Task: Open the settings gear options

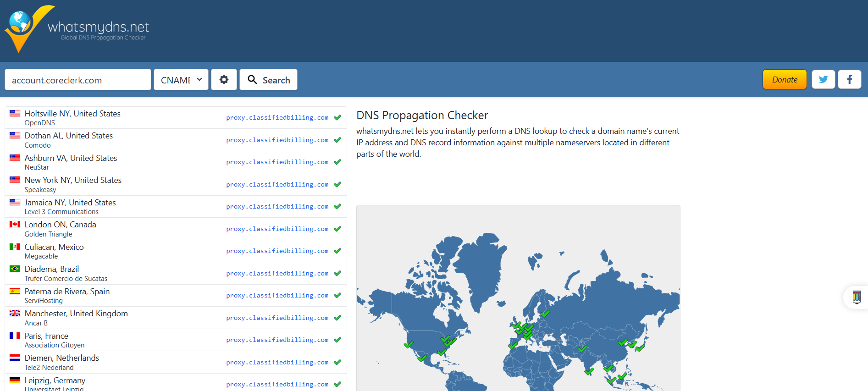Action: (x=224, y=80)
